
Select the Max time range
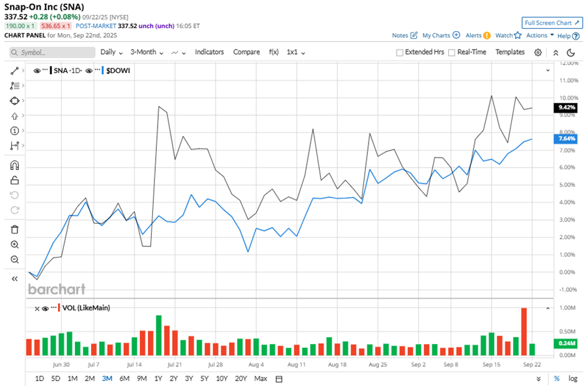pos(260,379)
